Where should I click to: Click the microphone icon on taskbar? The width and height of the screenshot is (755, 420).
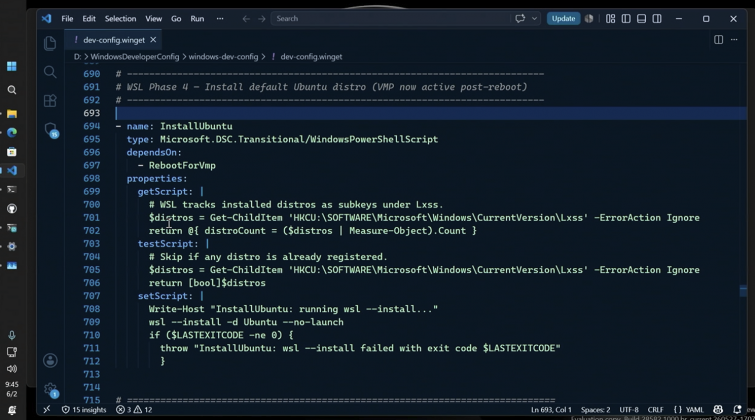coord(12,335)
